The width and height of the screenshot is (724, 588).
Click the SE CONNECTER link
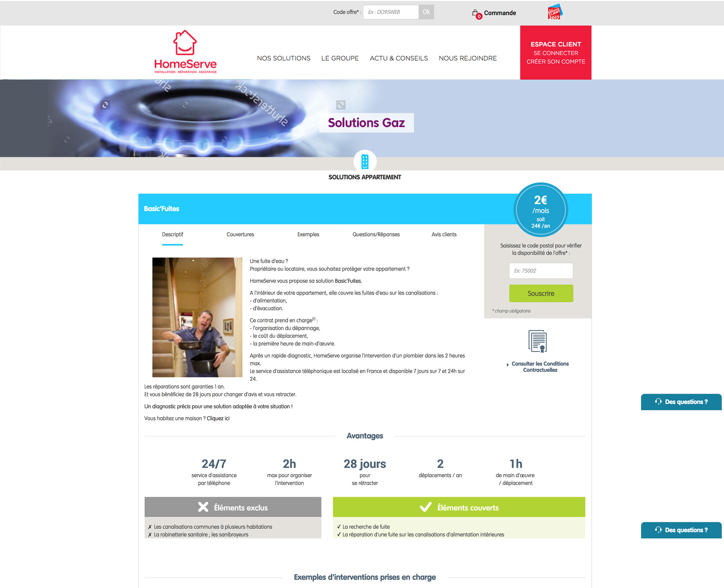556,53
